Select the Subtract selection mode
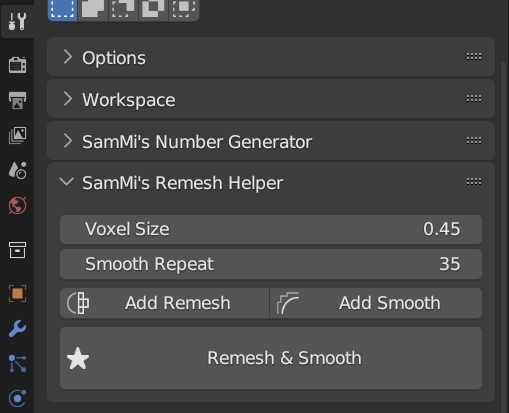 (x=123, y=10)
